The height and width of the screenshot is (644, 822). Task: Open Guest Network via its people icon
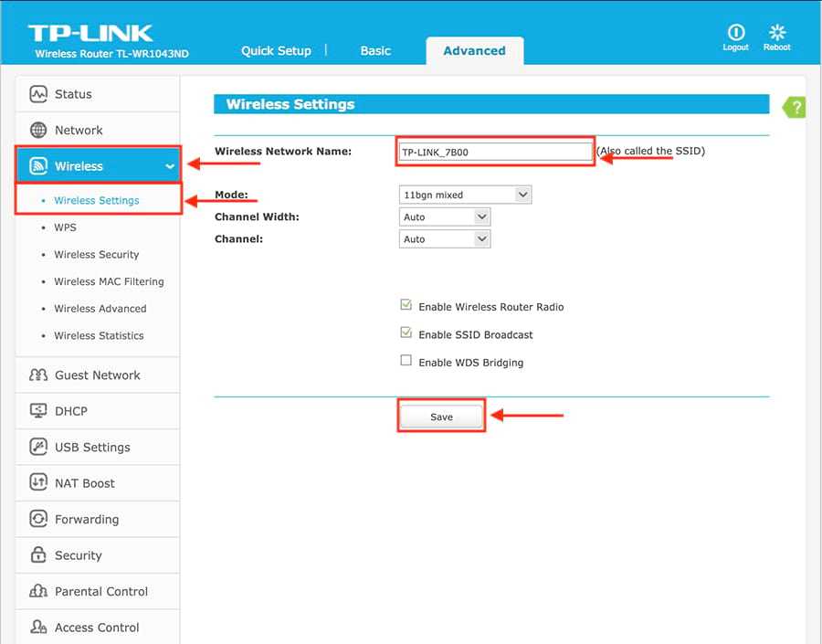(x=38, y=375)
